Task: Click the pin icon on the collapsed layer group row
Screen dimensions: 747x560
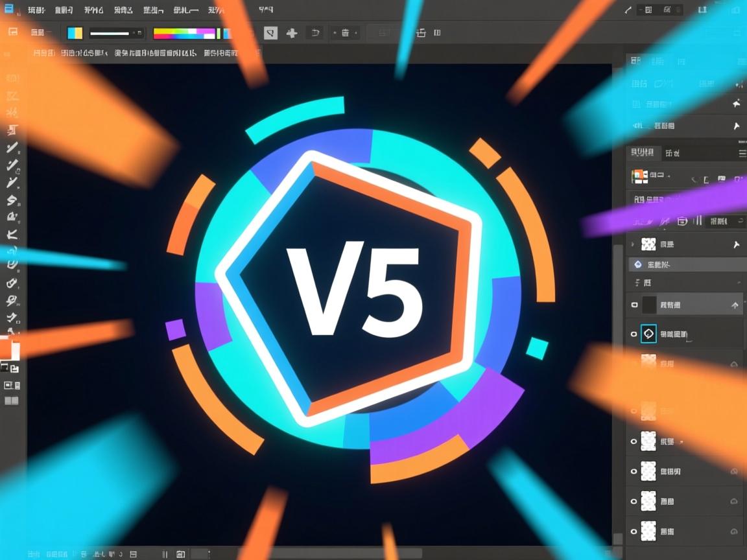Action: [x=736, y=244]
